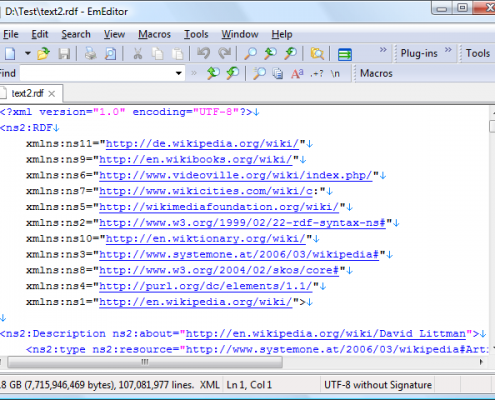This screenshot has height=400, width=495.
Task: Click the <ns2:RDF tag text
Action: tap(26, 128)
